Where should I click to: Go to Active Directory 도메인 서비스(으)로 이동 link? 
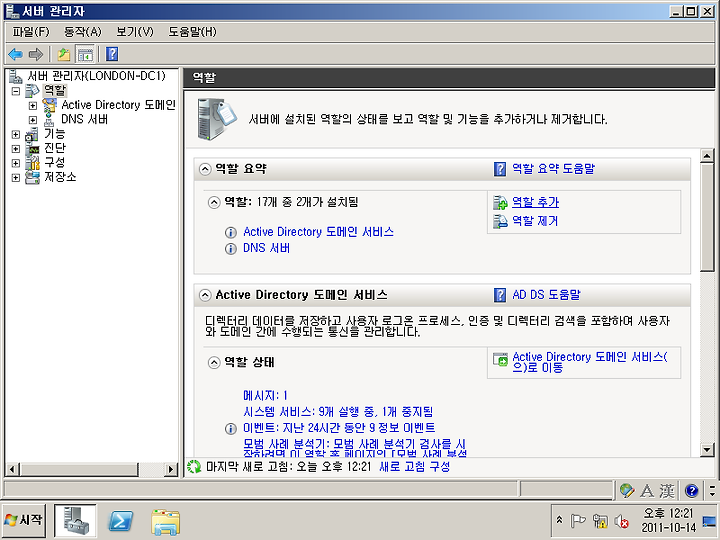pyautogui.click(x=590, y=362)
